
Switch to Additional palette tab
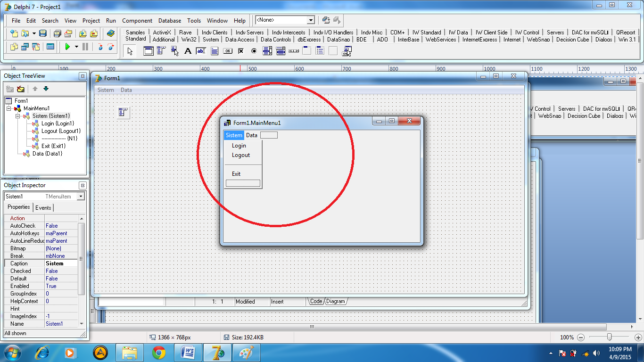click(x=164, y=40)
